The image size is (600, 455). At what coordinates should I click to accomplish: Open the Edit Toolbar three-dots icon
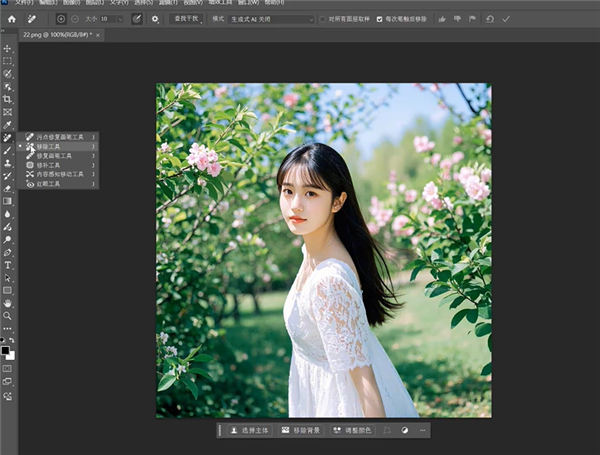coord(7,328)
